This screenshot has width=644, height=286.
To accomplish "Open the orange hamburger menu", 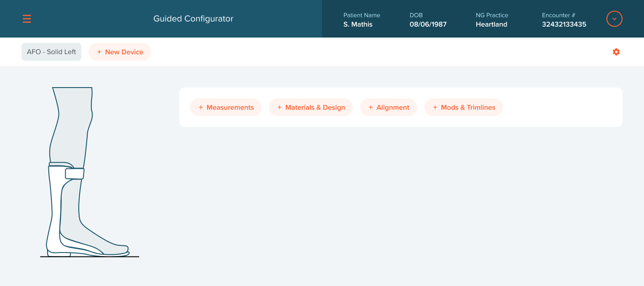I will (27, 19).
